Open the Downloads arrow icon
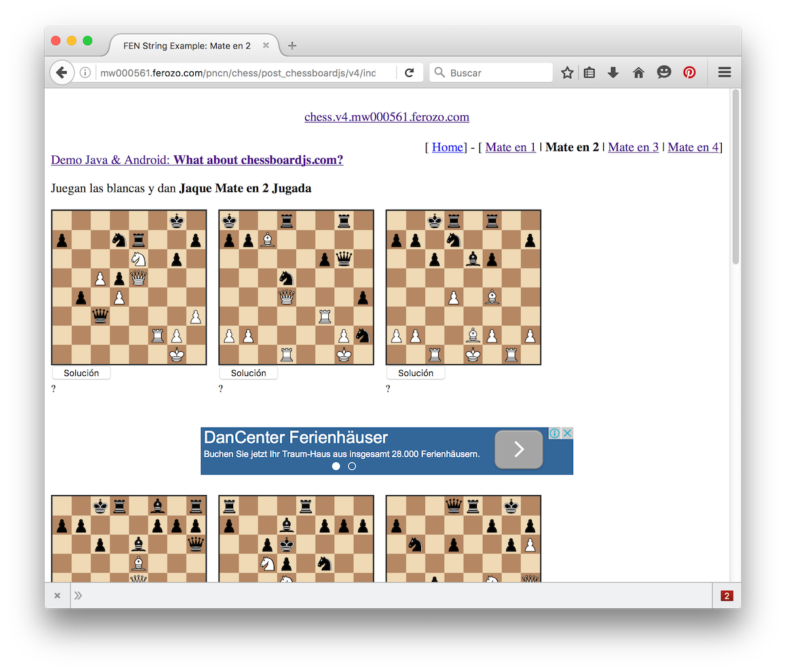Viewport: 786px width, 672px height. tap(613, 72)
